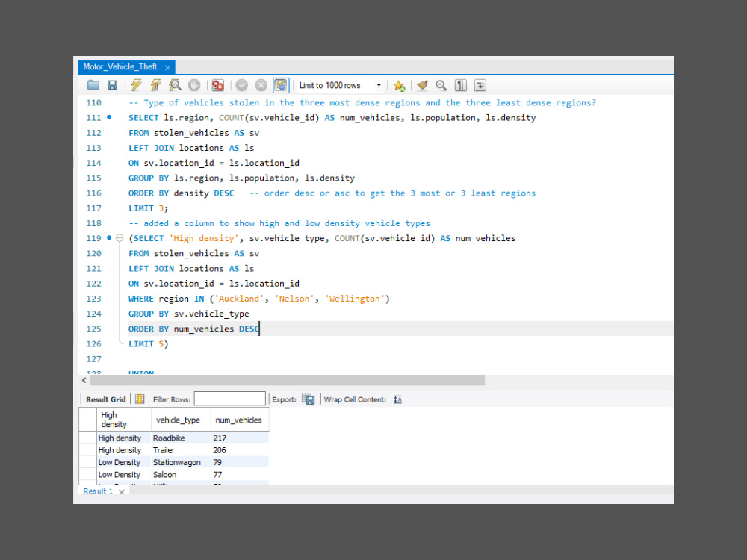Click the result grid view icon
747x560 pixels.
click(140, 399)
